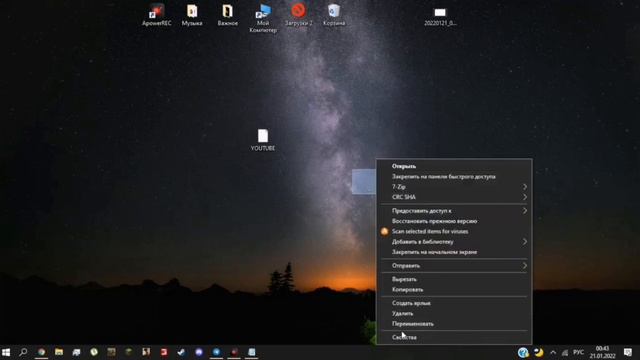Select Переименовать menu entry
640x360 pixels.
[454, 324]
